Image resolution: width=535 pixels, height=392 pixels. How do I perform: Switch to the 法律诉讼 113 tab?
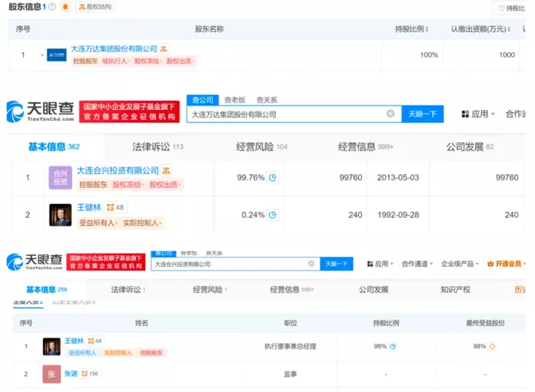point(157,146)
